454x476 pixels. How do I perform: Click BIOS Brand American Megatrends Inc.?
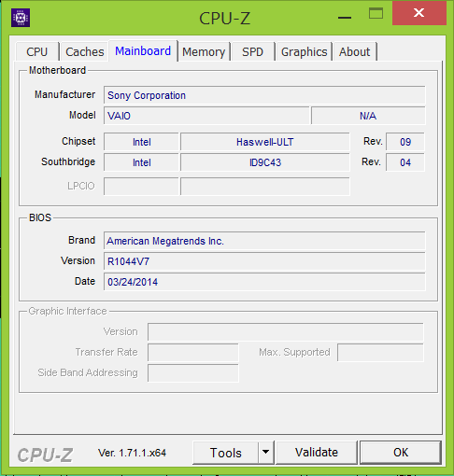tap(264, 241)
